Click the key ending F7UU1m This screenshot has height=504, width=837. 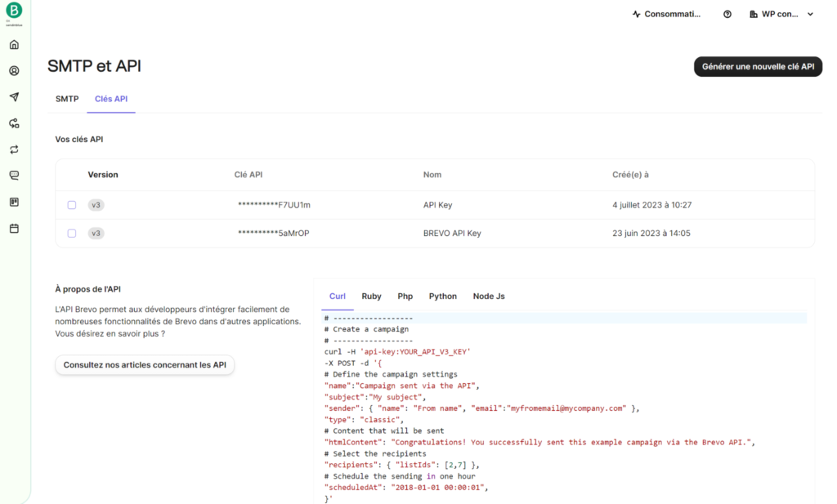pos(274,205)
